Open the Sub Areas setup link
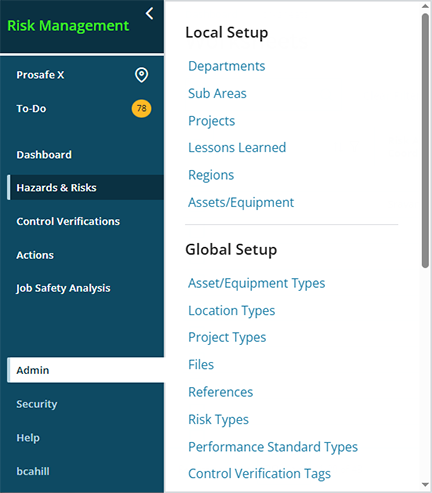This screenshot has width=432, height=493. [x=217, y=93]
